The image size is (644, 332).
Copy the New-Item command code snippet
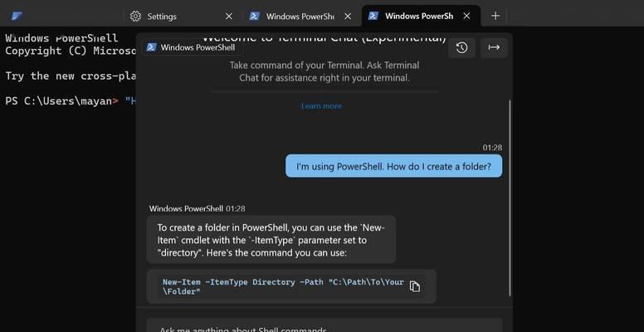[x=414, y=286]
